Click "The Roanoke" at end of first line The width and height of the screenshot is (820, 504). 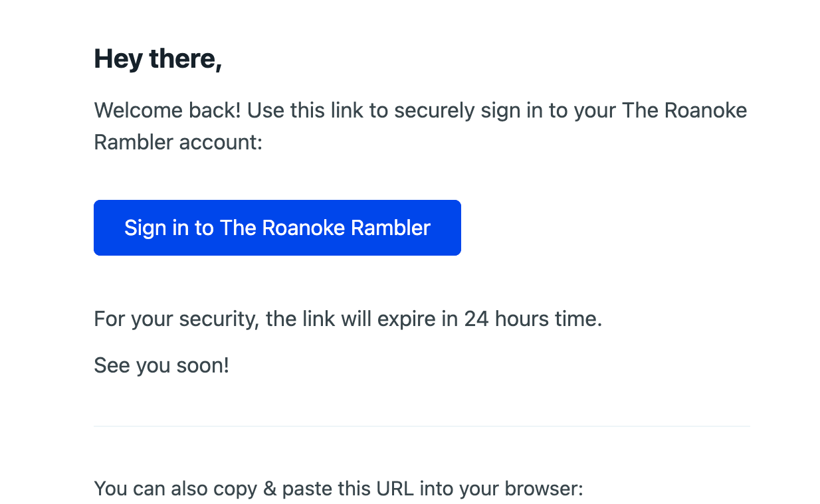(684, 110)
